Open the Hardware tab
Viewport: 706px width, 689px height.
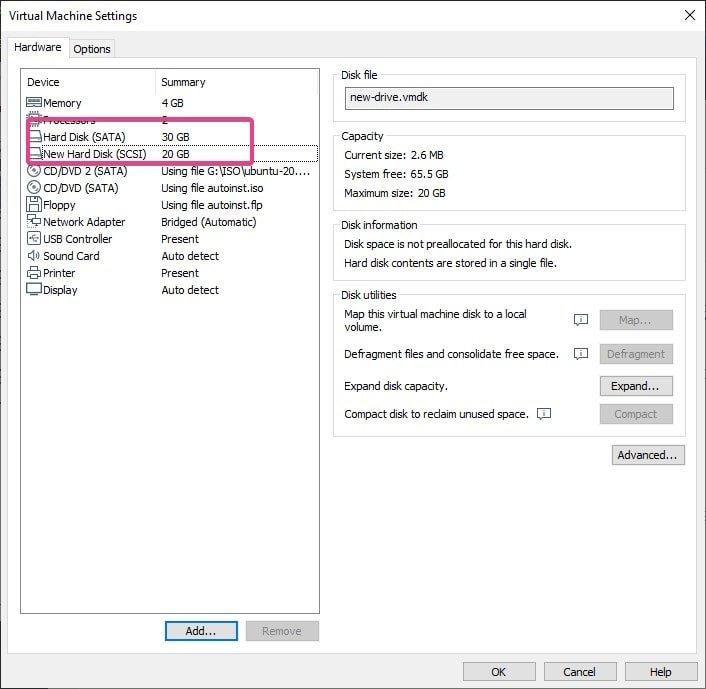[38, 48]
